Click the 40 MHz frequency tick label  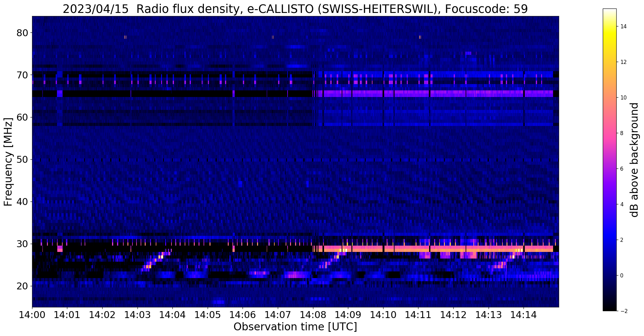(x=23, y=202)
